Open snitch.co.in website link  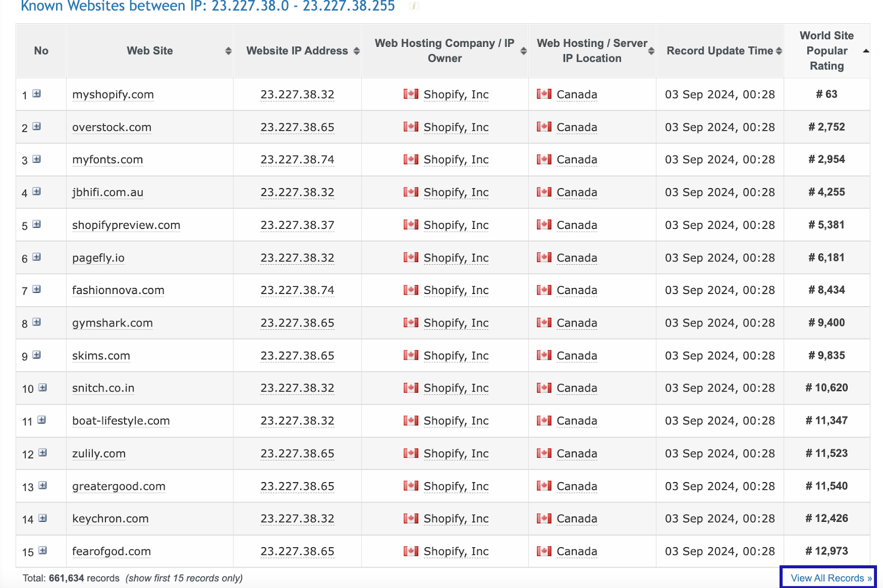(103, 388)
